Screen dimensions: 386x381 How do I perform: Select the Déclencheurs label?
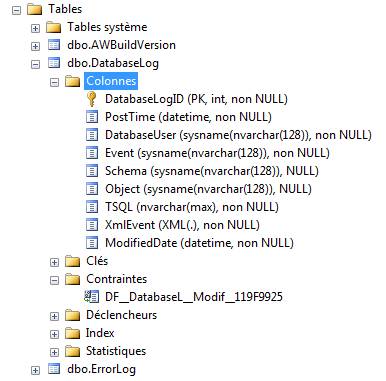pos(121,315)
